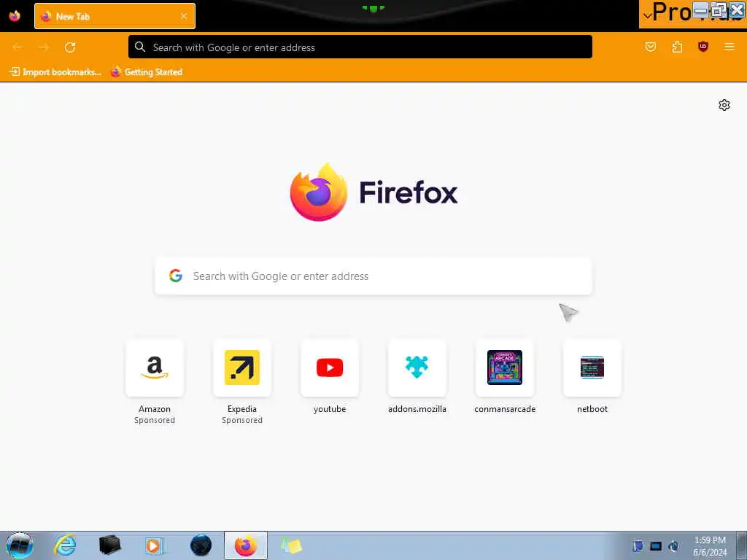Click the first system tray icon
This screenshot has height=560, width=747.
click(638, 546)
